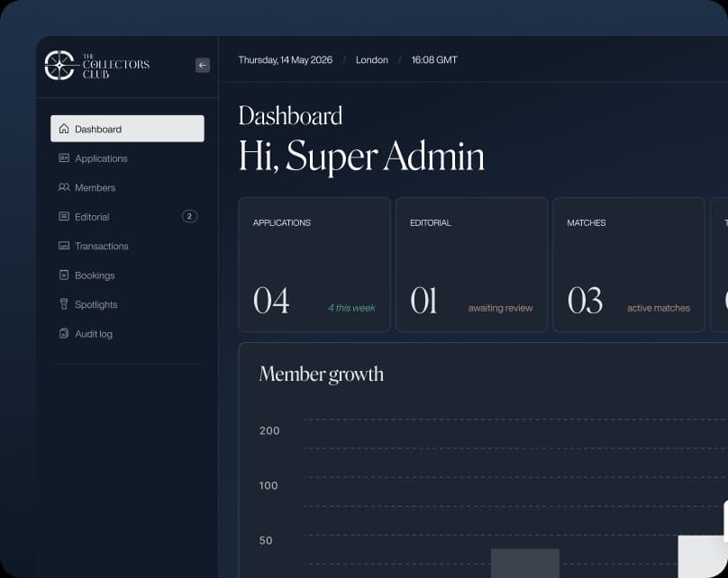This screenshot has width=728, height=578.
Task: Click the 50 axis label in chart
Action: pos(266,540)
